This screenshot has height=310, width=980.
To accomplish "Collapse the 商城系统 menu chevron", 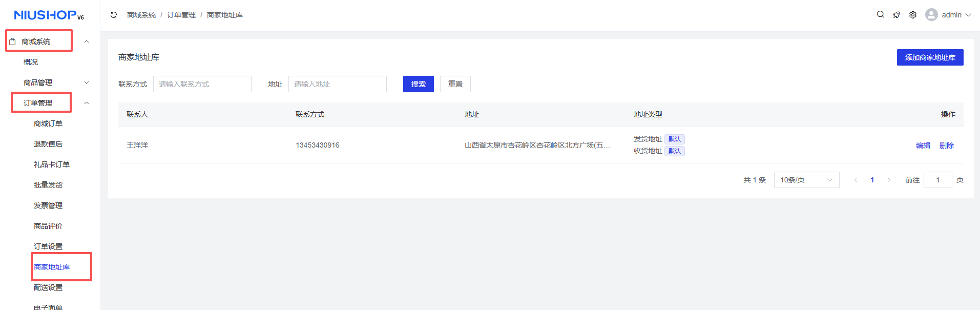I will pyautogui.click(x=87, y=42).
